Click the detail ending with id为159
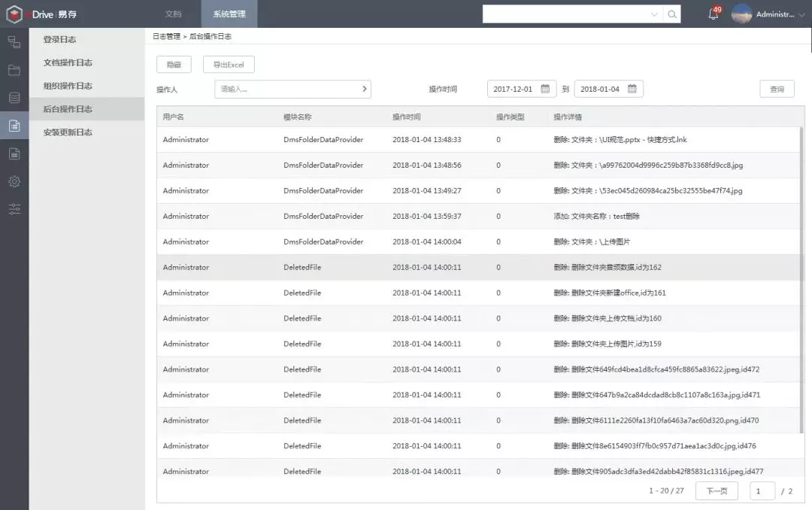812x510 pixels. click(607, 344)
